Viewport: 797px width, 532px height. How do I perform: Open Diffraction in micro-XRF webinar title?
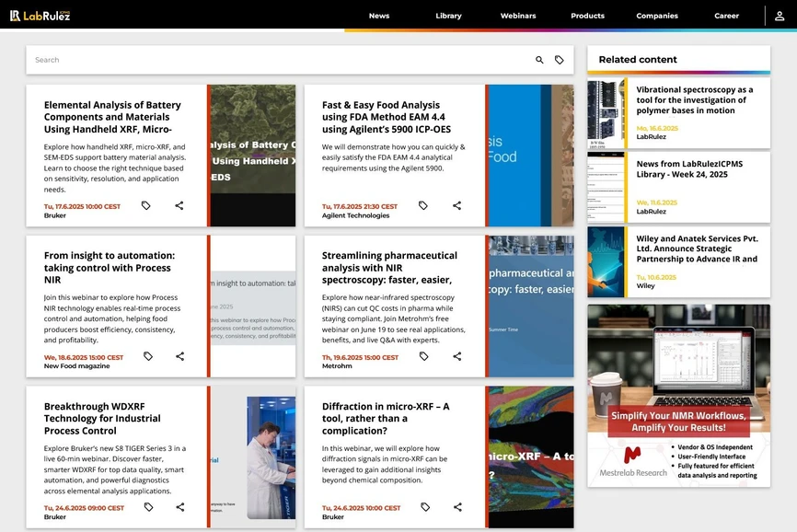[x=386, y=419]
